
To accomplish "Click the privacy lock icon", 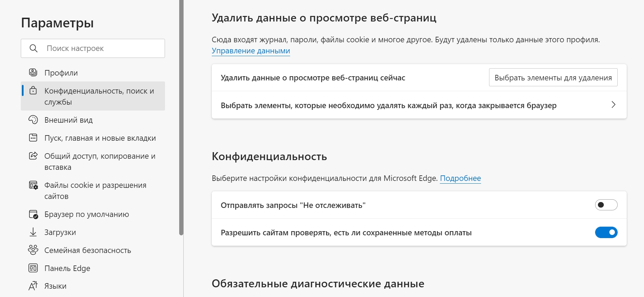I will coord(33,90).
